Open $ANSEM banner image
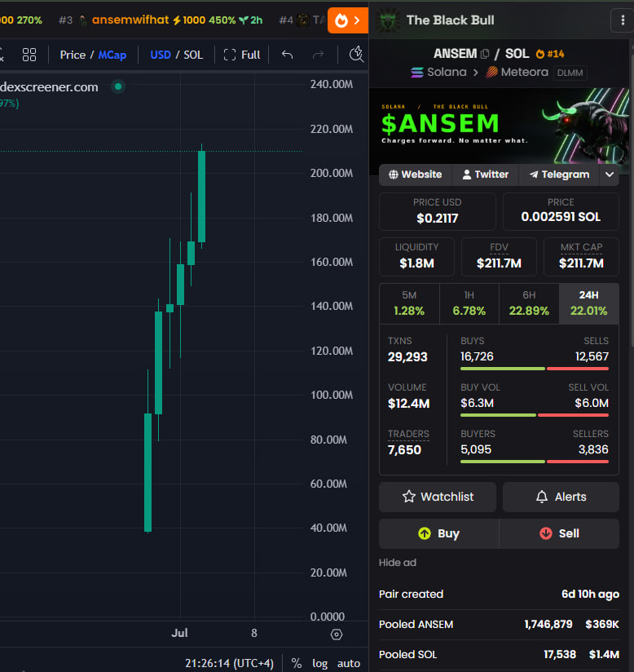 click(x=499, y=126)
